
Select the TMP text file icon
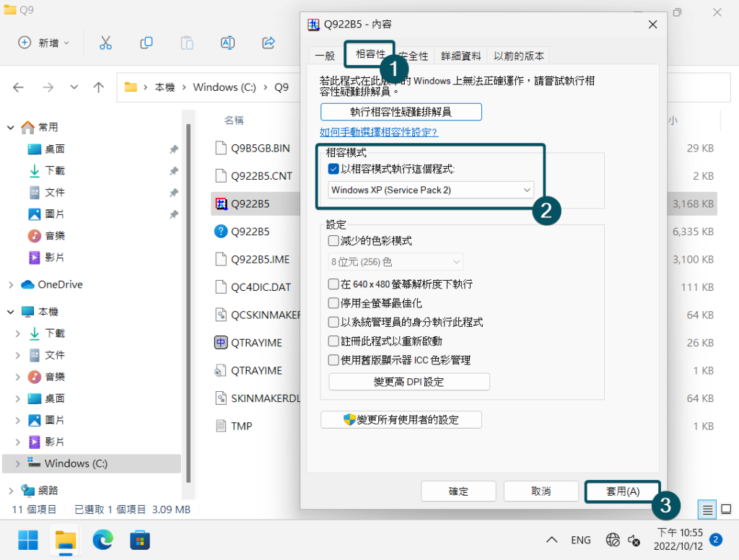click(221, 426)
